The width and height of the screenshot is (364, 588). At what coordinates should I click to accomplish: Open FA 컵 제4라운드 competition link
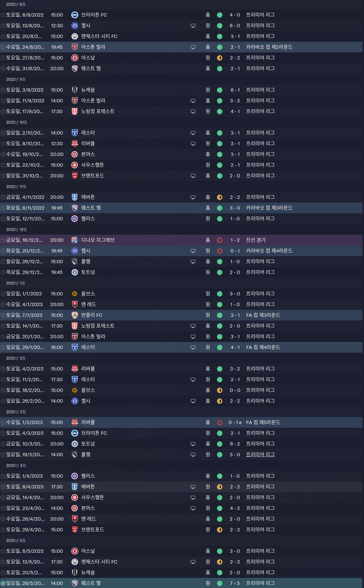[263, 347]
